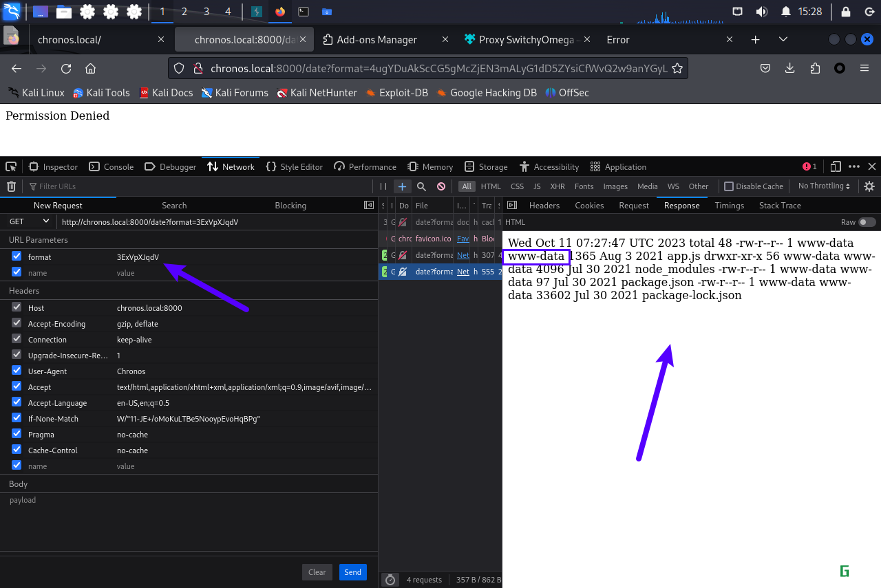Open the list all tabs chevron
The height and width of the screenshot is (588, 881).
coord(783,40)
